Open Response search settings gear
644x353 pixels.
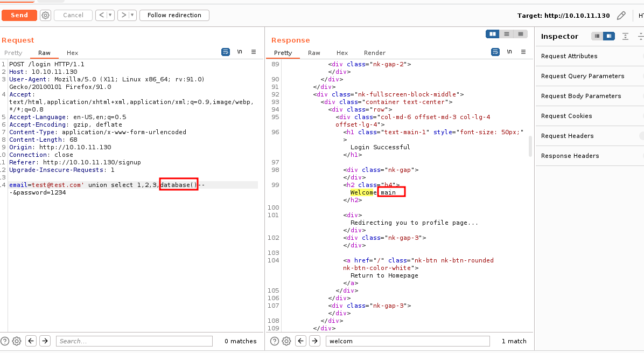tap(286, 341)
